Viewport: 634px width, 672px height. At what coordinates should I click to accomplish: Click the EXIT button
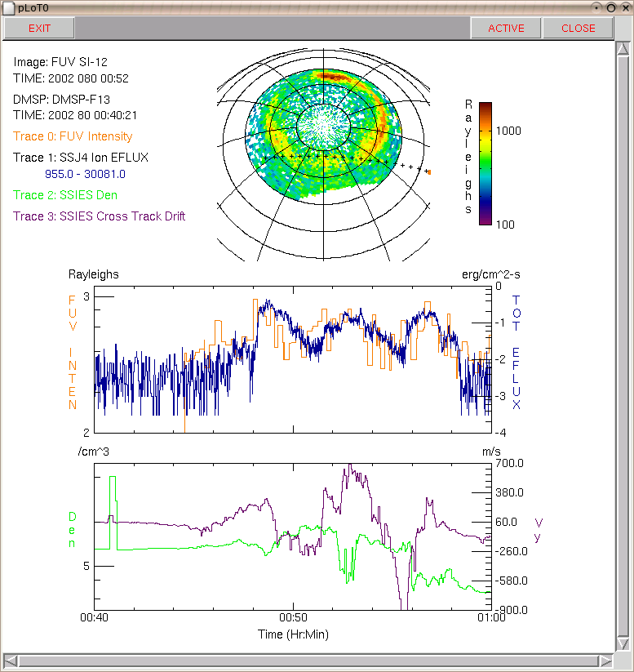tap(39, 29)
